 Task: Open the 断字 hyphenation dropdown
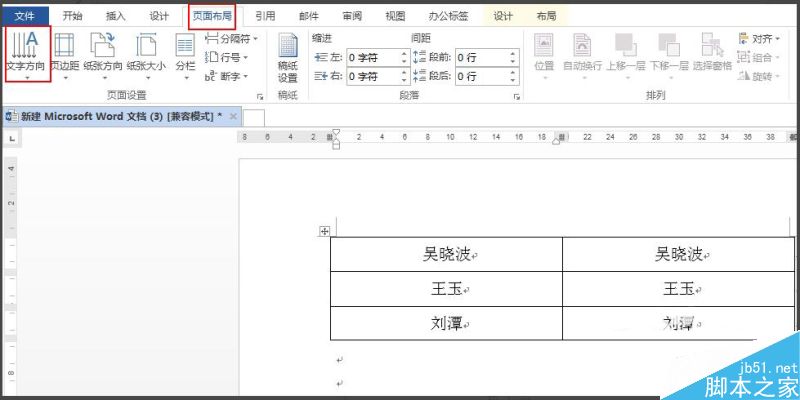tap(227, 77)
